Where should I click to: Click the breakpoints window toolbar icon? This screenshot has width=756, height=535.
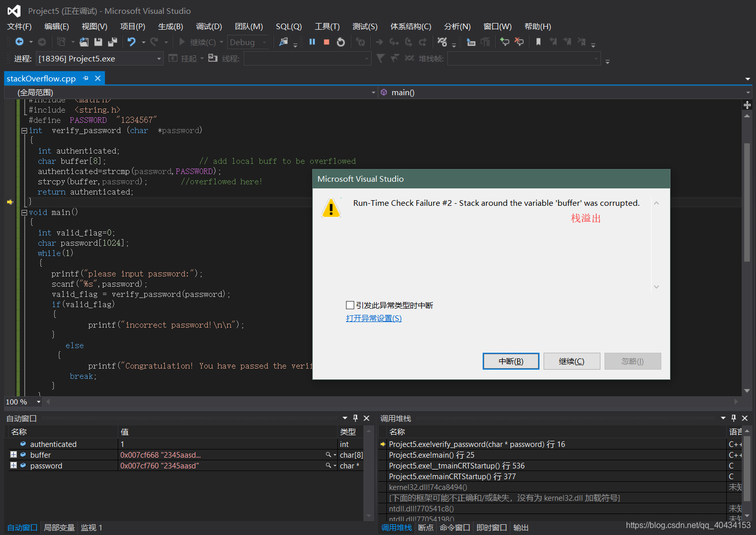pyautogui.click(x=442, y=42)
